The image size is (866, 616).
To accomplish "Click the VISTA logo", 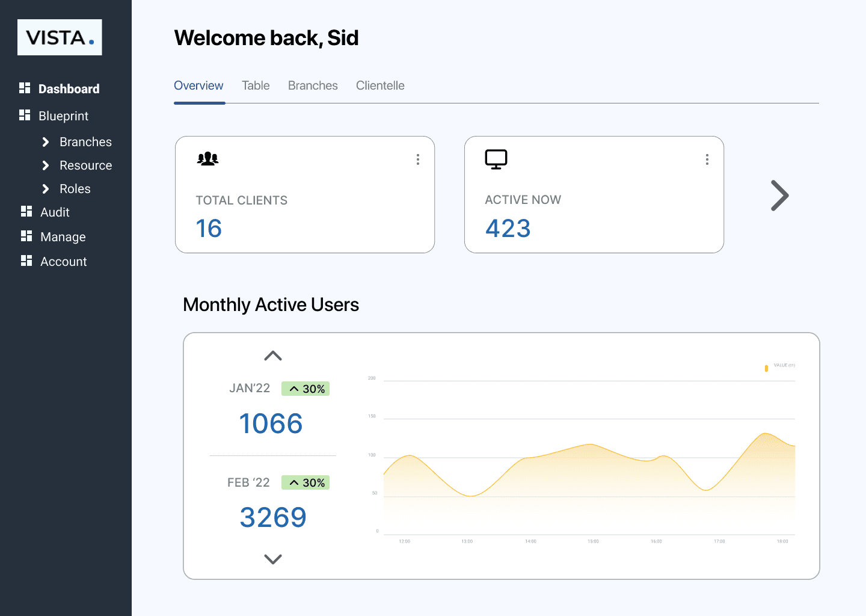I will coord(60,37).
